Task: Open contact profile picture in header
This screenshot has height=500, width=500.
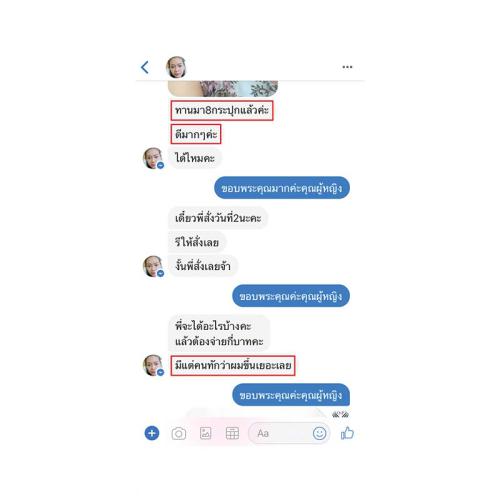Action: pyautogui.click(x=176, y=67)
